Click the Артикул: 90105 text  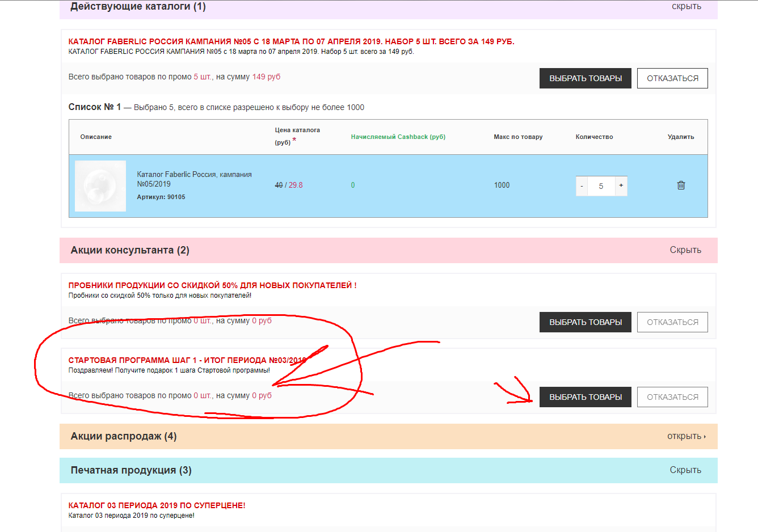[x=161, y=197]
